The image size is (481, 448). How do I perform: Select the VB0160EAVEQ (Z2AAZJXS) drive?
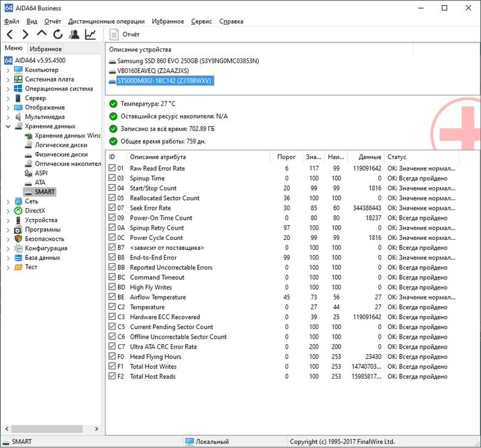(x=153, y=71)
